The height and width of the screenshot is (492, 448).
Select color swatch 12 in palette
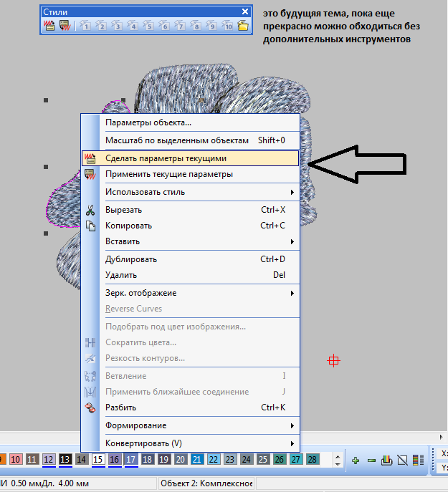click(x=48, y=460)
